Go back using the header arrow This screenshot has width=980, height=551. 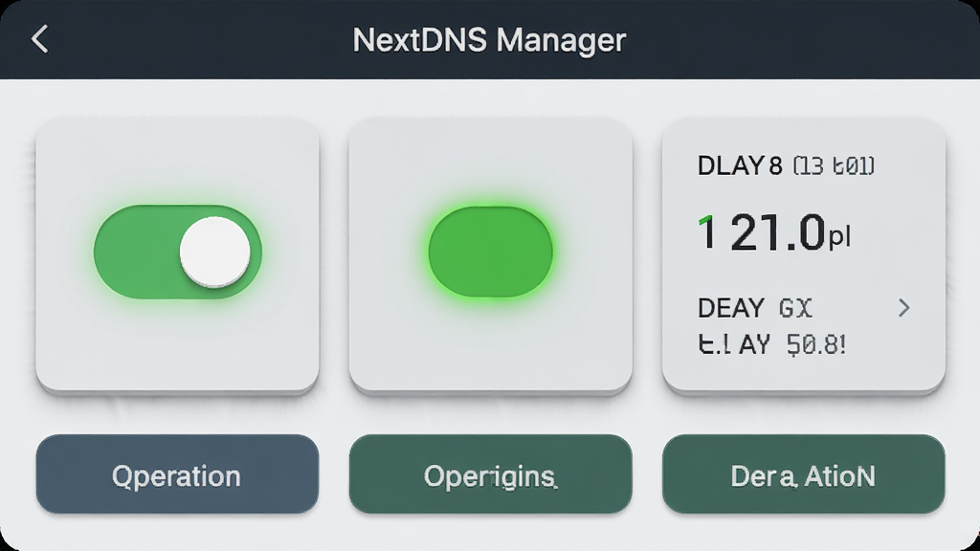pos(39,38)
